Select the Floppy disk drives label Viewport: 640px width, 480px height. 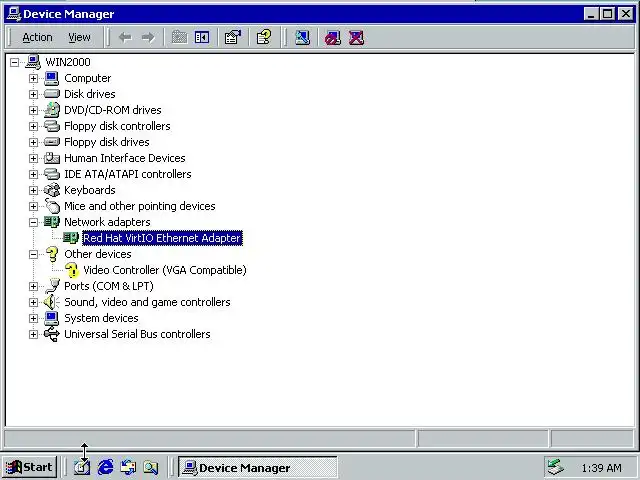pos(107,142)
